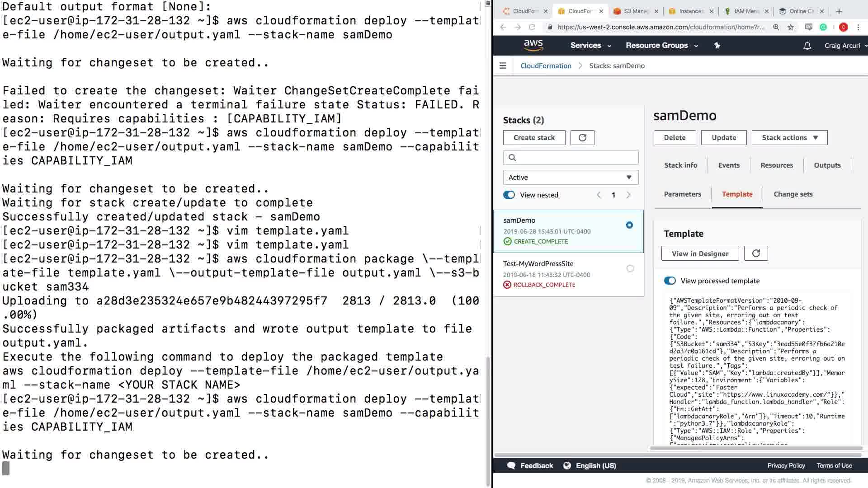
Task: Bookmark page with star icon
Action: pyautogui.click(x=791, y=27)
